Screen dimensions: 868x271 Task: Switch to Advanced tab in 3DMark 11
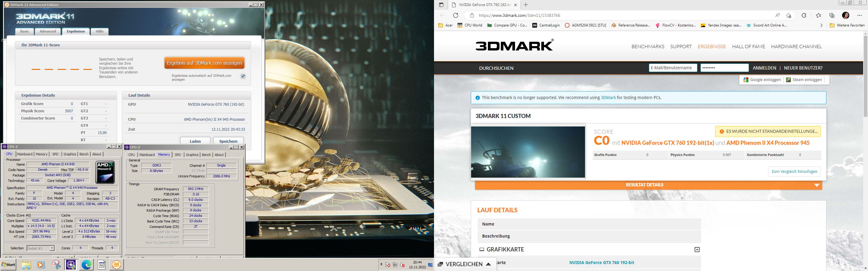pyautogui.click(x=48, y=31)
